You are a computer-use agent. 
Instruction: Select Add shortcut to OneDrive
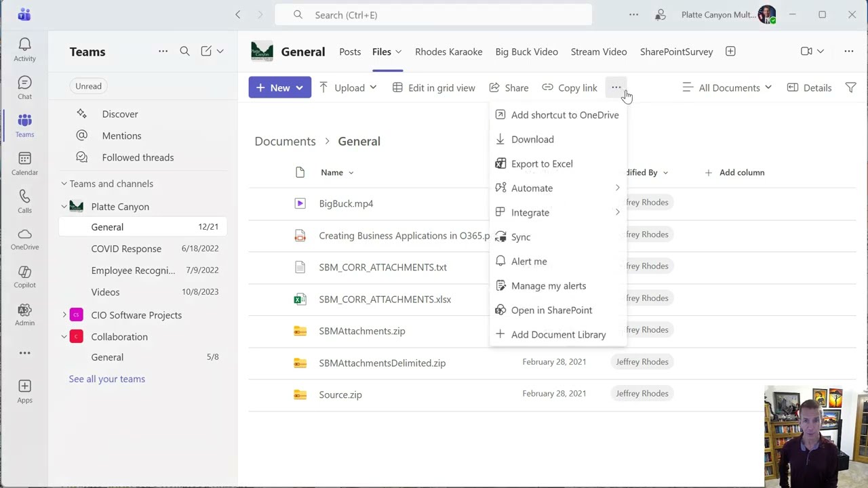point(558,115)
